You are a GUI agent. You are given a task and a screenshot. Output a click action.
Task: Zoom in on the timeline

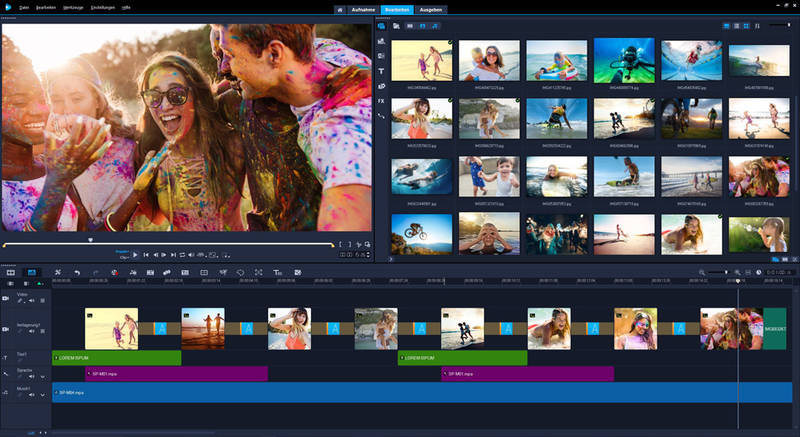[737, 273]
